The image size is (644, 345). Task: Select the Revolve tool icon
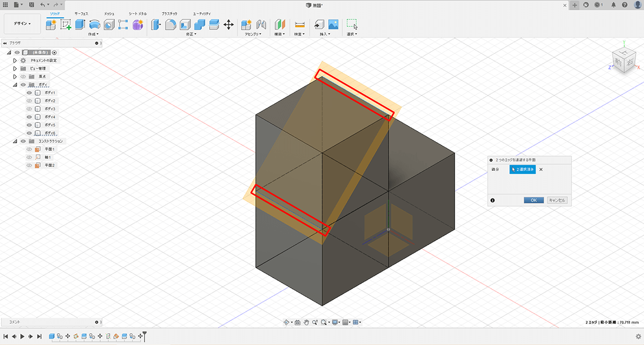[94, 24]
